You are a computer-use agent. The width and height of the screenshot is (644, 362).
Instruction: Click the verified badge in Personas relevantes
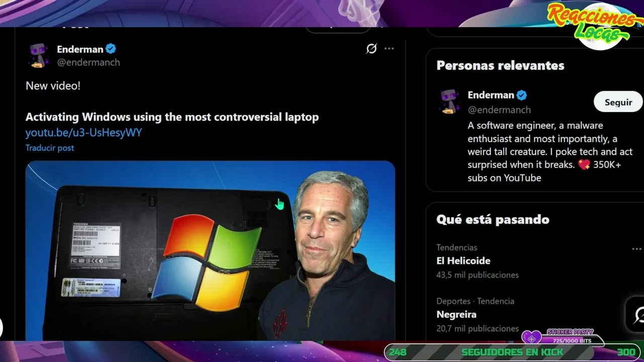tap(522, 95)
